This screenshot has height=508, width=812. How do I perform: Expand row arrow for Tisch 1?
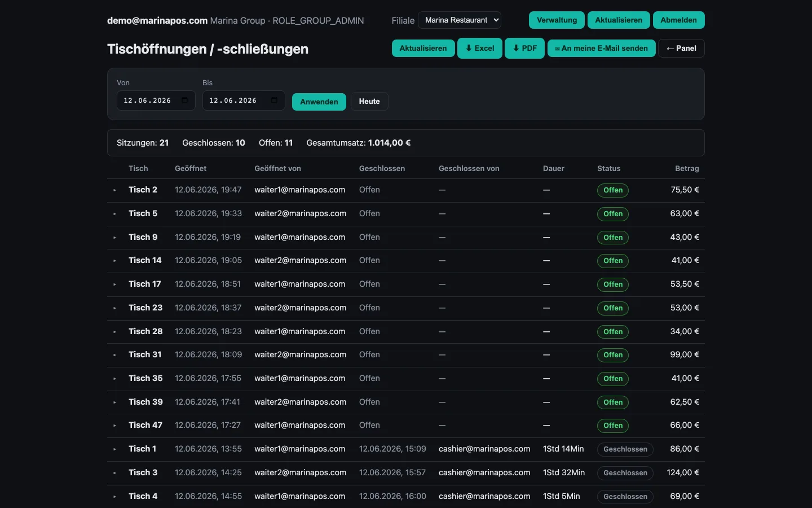pos(114,449)
